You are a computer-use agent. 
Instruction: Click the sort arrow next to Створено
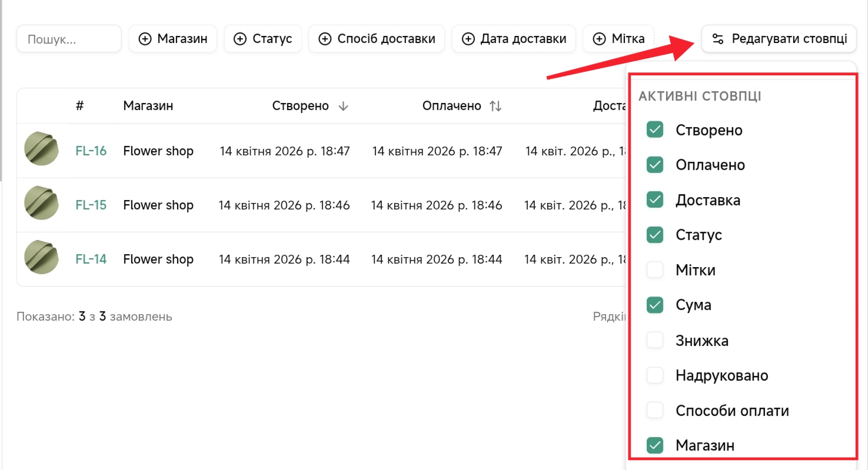344,106
